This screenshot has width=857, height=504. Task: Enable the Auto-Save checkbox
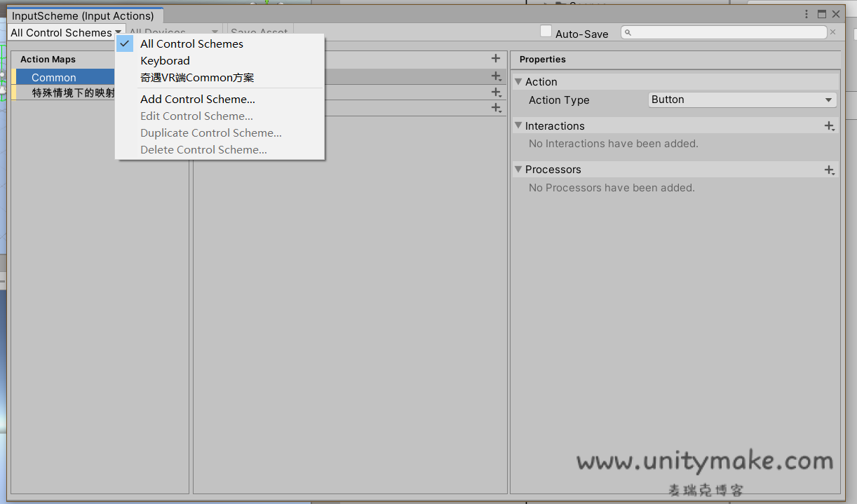coord(546,31)
